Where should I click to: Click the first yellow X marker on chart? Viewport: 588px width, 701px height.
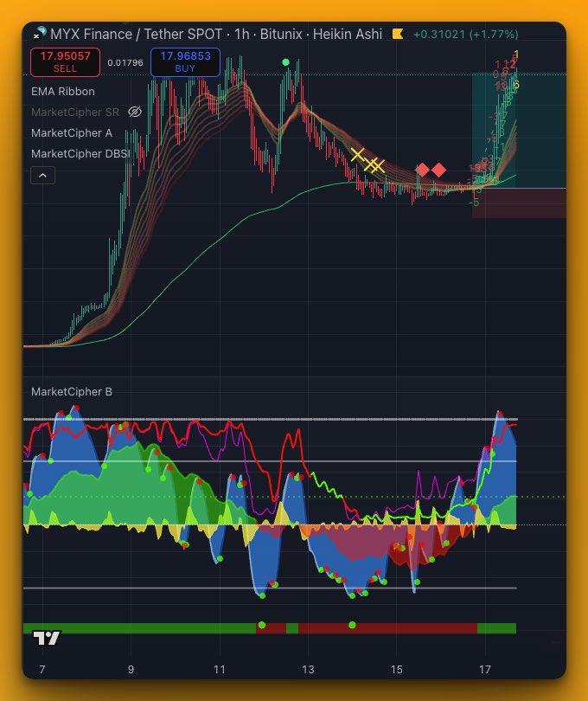(357, 155)
